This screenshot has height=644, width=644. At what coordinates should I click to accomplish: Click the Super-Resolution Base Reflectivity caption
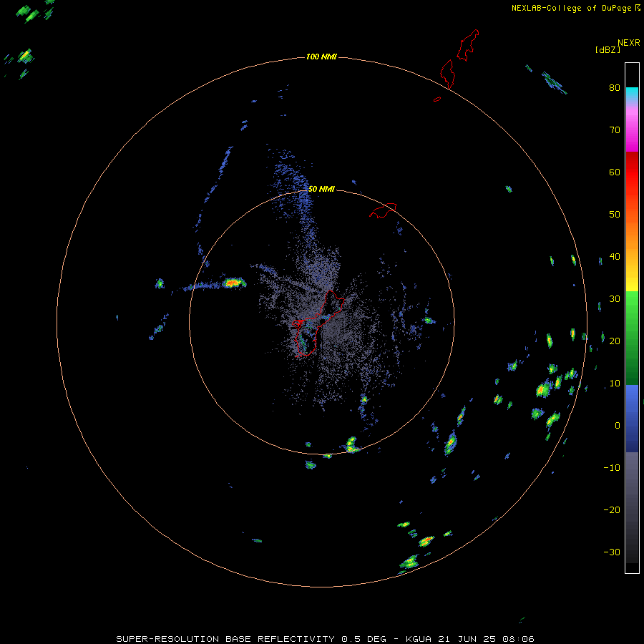tap(326, 639)
